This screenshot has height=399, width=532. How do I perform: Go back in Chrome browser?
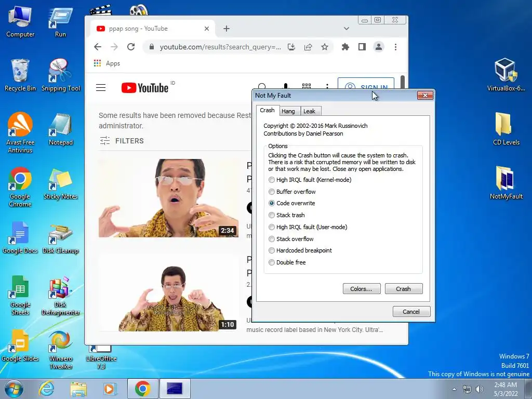point(98,47)
